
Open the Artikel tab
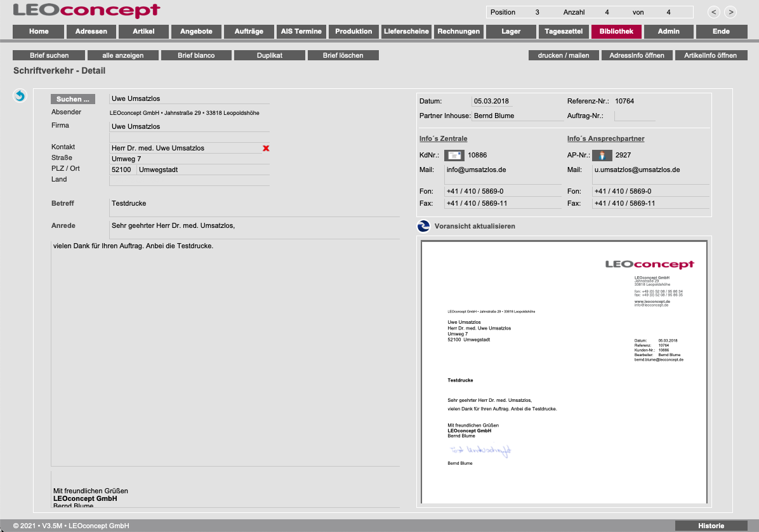click(x=144, y=32)
